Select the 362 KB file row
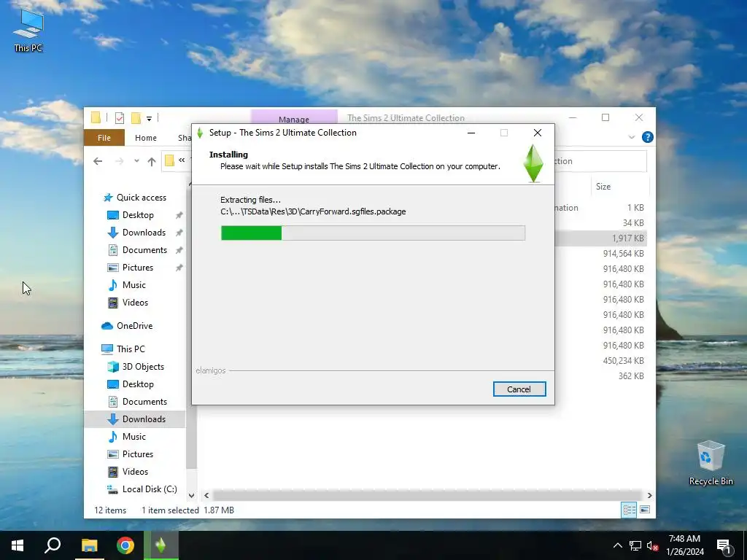The width and height of the screenshot is (747, 560). pyautogui.click(x=601, y=376)
